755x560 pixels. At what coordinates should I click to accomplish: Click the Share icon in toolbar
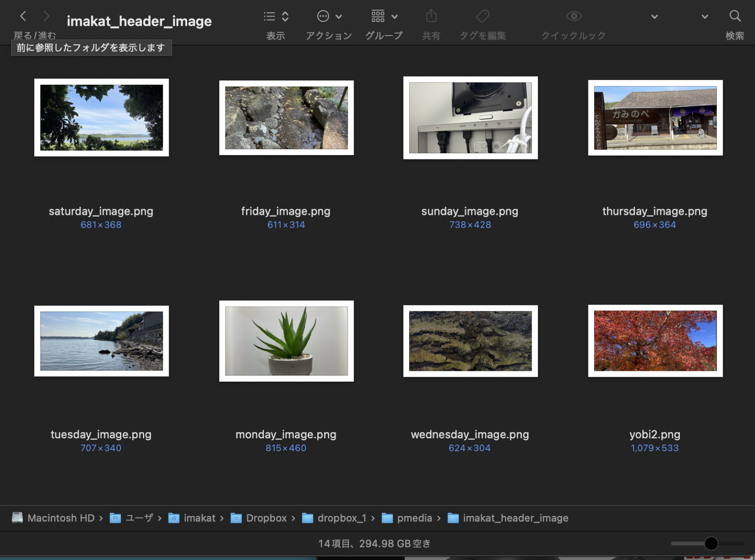click(431, 17)
